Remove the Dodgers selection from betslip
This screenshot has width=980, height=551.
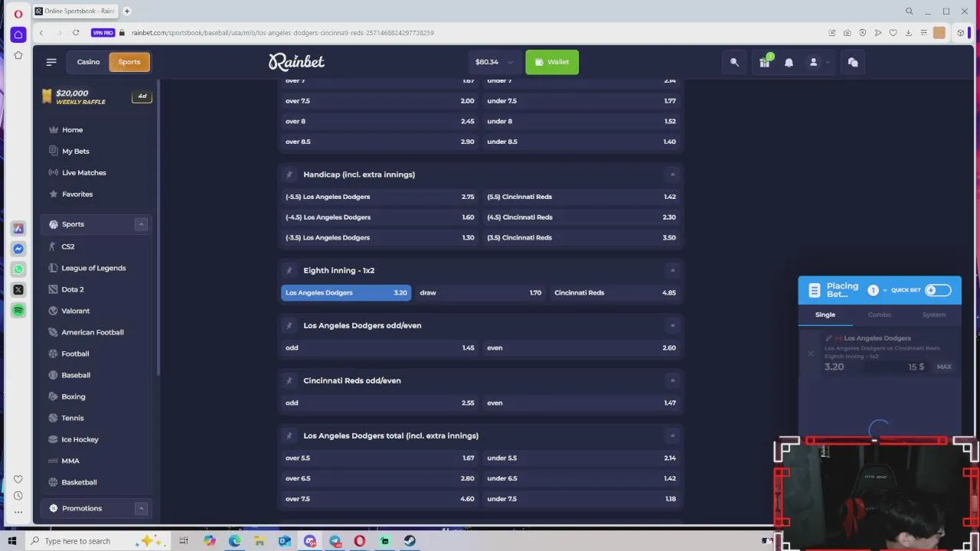(811, 353)
